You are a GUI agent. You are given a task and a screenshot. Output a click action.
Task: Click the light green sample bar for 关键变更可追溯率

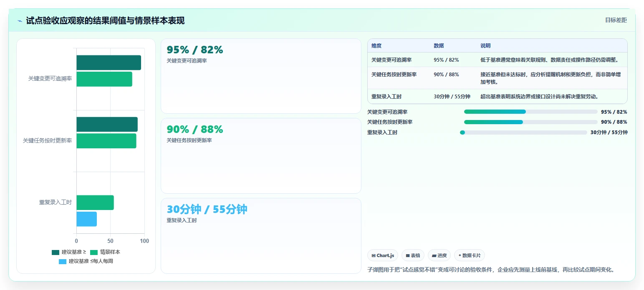point(104,79)
